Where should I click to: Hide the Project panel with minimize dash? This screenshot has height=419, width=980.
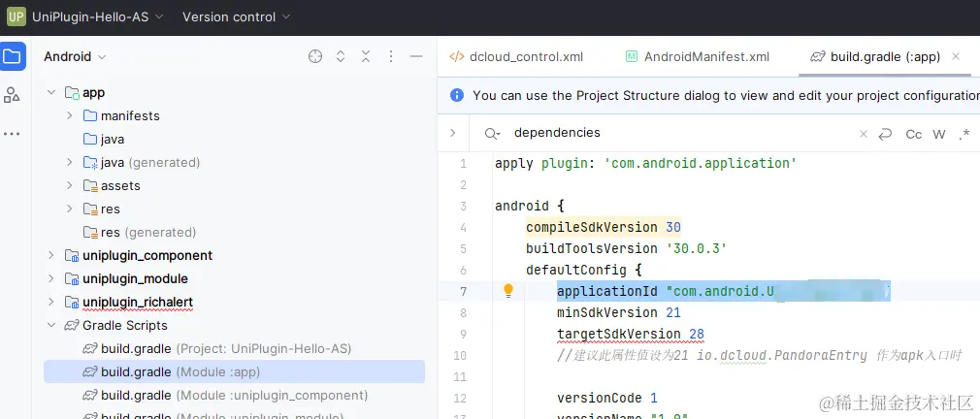click(416, 57)
